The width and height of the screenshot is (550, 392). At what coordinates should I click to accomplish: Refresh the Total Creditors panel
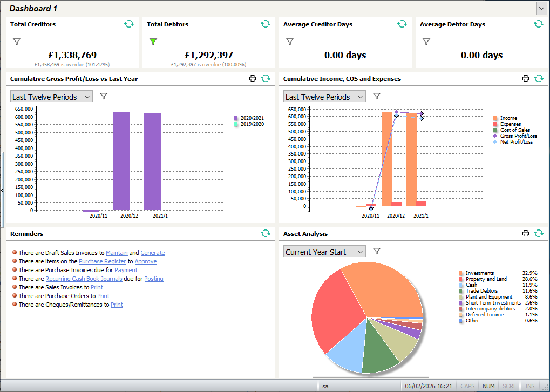[x=129, y=24]
